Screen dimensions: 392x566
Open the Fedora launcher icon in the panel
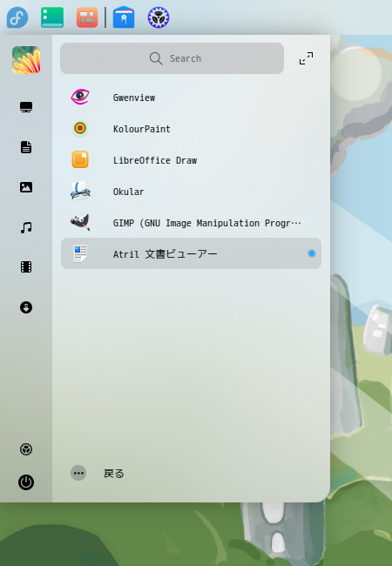tap(17, 17)
